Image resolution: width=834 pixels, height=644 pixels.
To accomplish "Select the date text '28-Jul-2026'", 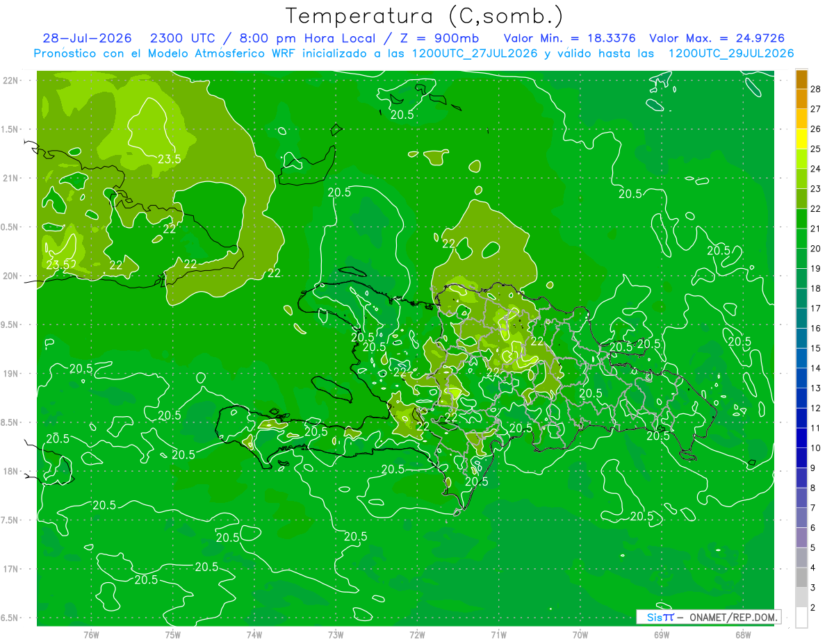I will [89, 38].
